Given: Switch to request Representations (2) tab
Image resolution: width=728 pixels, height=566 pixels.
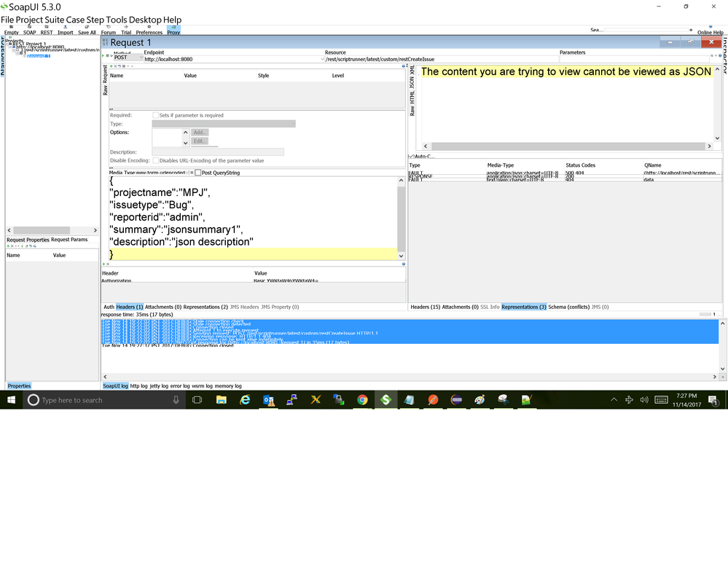Looking at the screenshot, I should (206, 307).
